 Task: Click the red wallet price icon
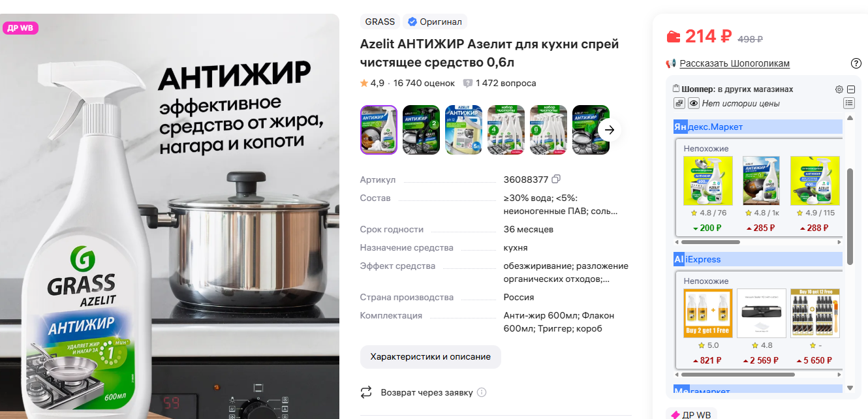pos(673,37)
